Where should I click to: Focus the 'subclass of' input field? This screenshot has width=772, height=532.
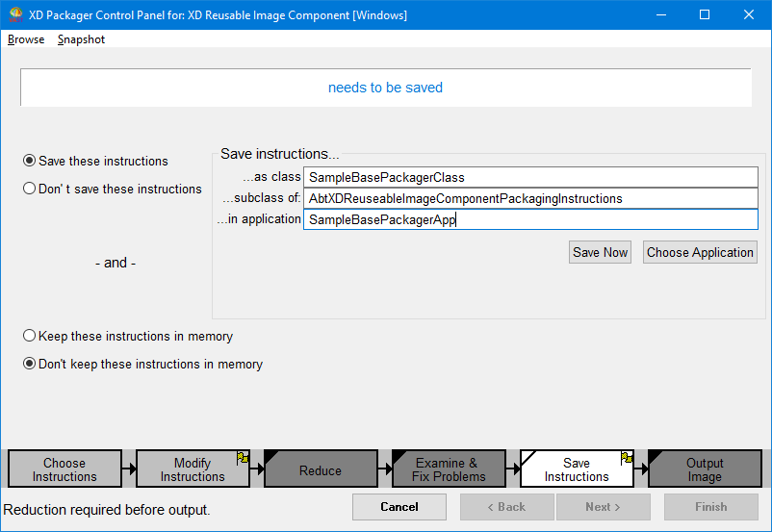coord(529,198)
